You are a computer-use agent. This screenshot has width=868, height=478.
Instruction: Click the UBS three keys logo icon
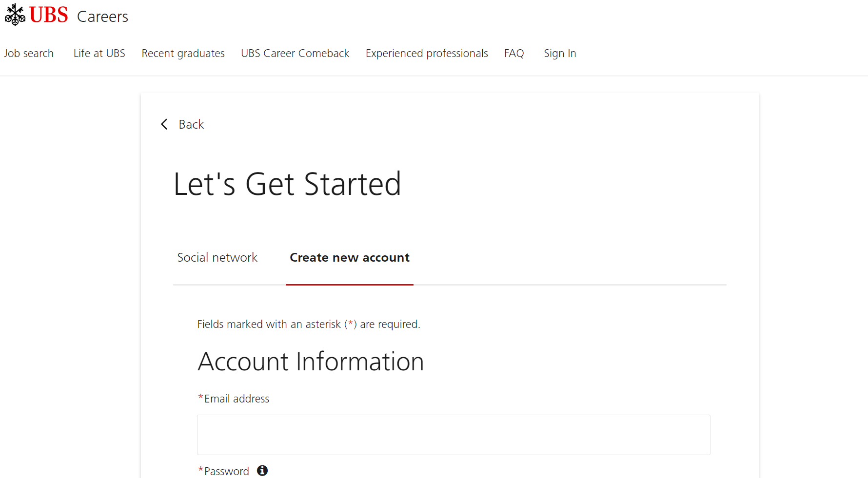pos(15,15)
